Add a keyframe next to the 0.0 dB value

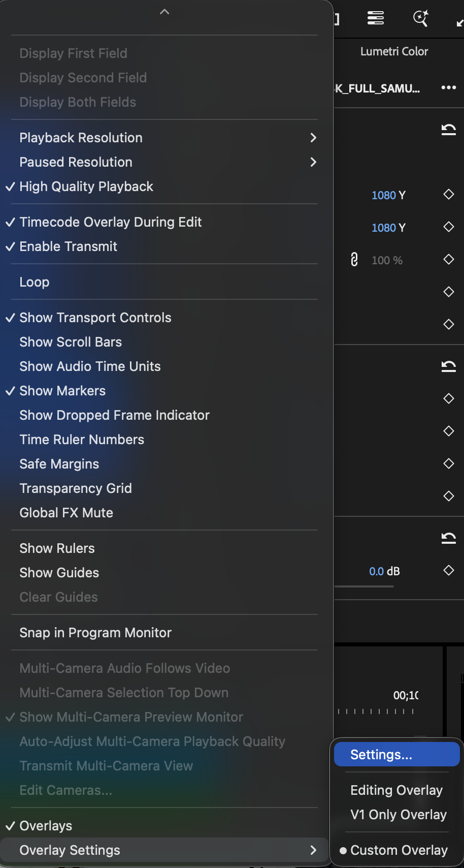448,570
